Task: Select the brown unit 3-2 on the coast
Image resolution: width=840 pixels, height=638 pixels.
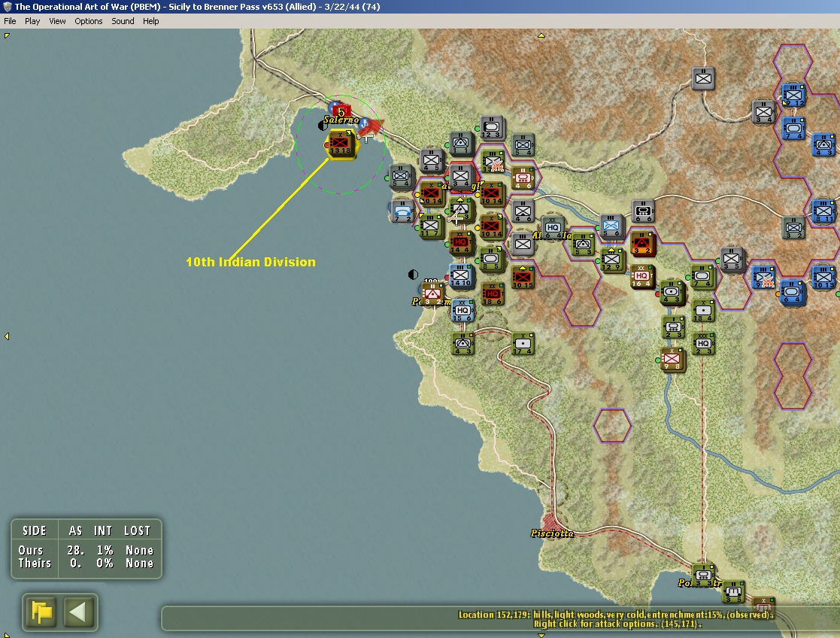Action: pyautogui.click(x=432, y=294)
